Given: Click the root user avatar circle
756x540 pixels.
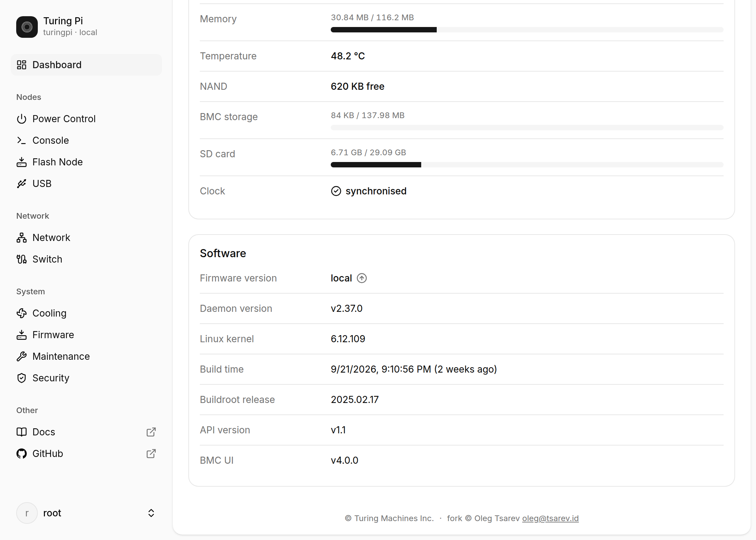Looking at the screenshot, I should (27, 513).
